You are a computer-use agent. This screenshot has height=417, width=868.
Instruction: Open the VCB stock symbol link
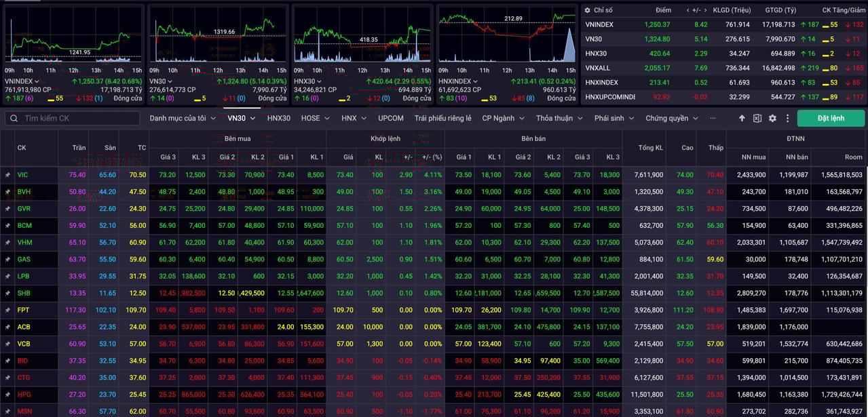coord(24,344)
